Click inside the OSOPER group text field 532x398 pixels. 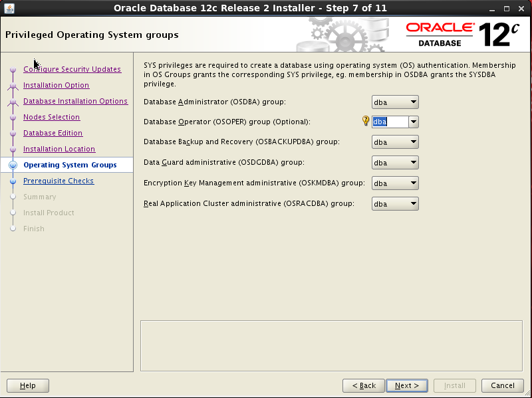388,122
